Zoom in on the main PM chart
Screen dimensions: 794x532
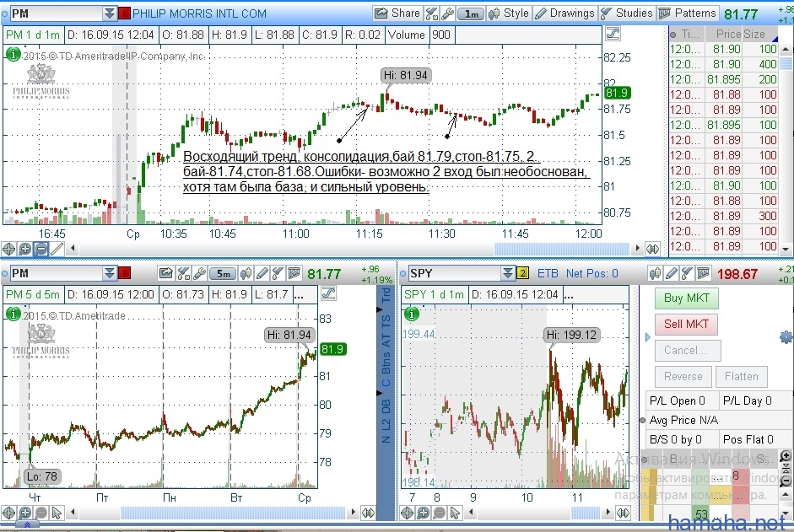24,249
